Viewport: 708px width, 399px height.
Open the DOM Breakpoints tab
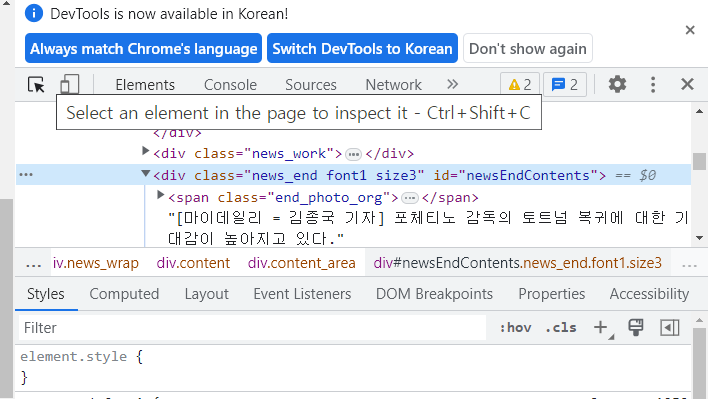pos(434,294)
